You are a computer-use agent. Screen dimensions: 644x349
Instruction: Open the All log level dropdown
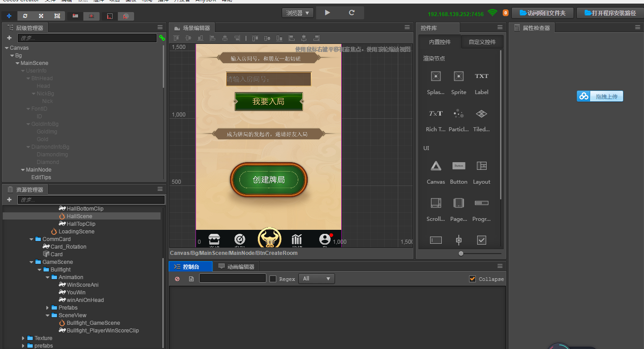tap(316, 279)
